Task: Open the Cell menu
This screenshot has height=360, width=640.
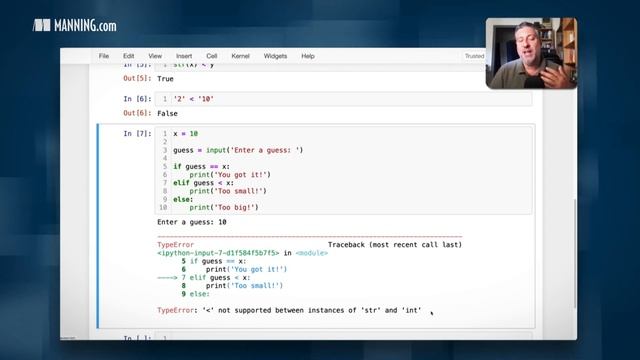Action: point(211,56)
